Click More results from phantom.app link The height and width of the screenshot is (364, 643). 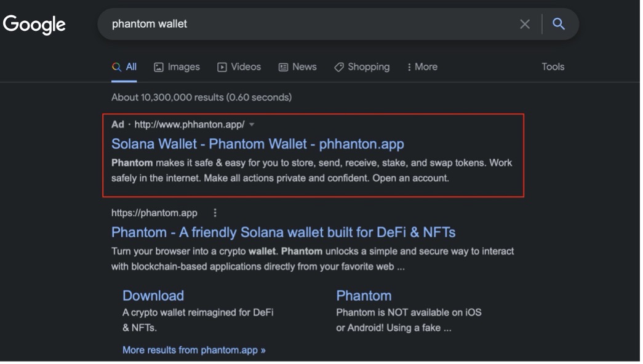(194, 350)
